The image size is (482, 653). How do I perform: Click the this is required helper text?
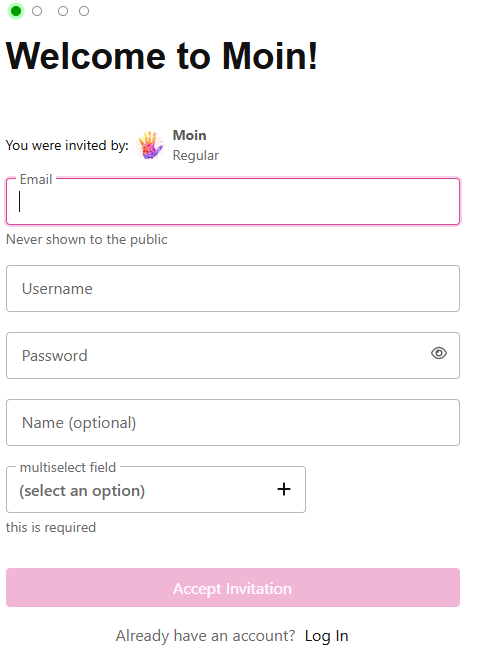pyautogui.click(x=51, y=527)
